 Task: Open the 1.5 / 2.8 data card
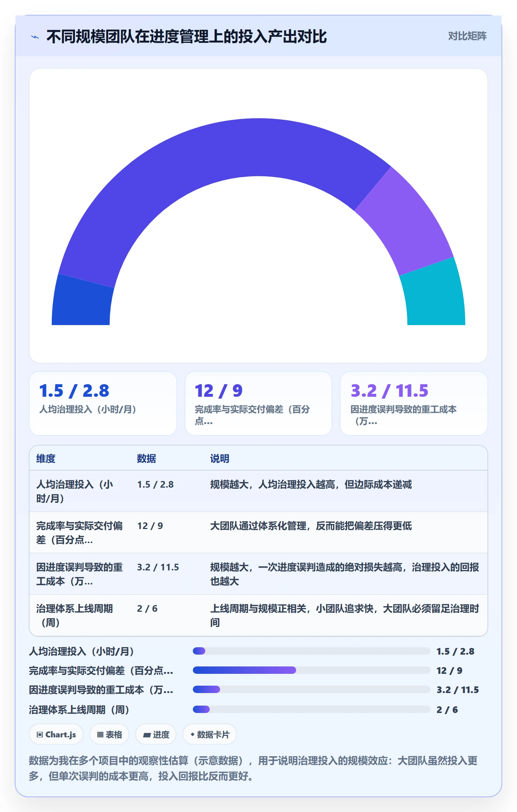[x=103, y=403]
